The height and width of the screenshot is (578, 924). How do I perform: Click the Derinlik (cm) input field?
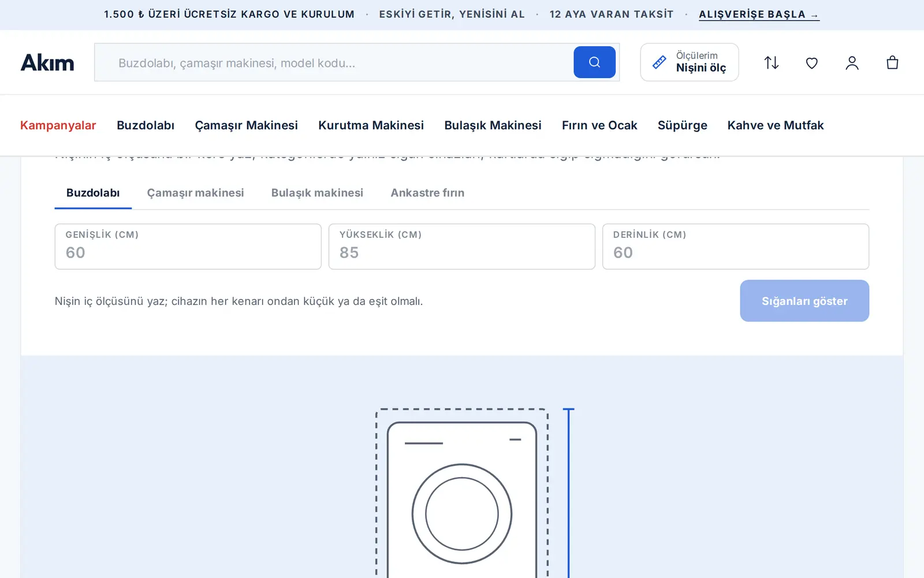[736, 247]
